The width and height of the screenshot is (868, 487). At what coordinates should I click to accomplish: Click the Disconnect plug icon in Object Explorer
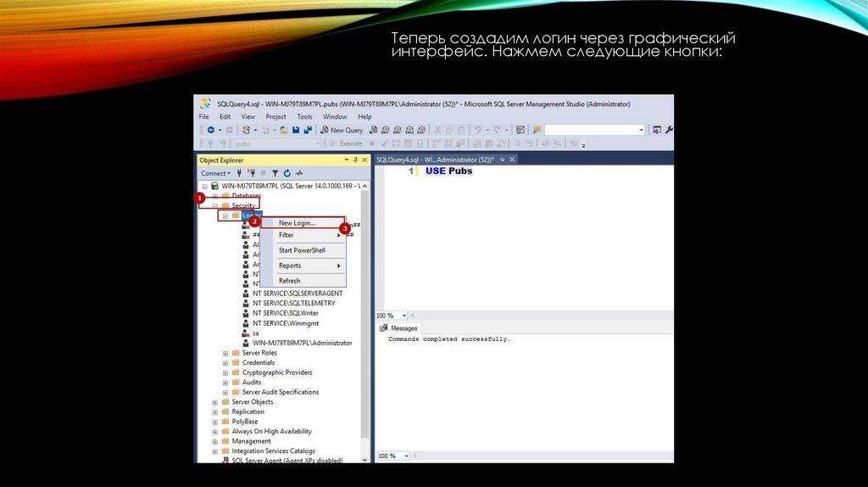251,173
